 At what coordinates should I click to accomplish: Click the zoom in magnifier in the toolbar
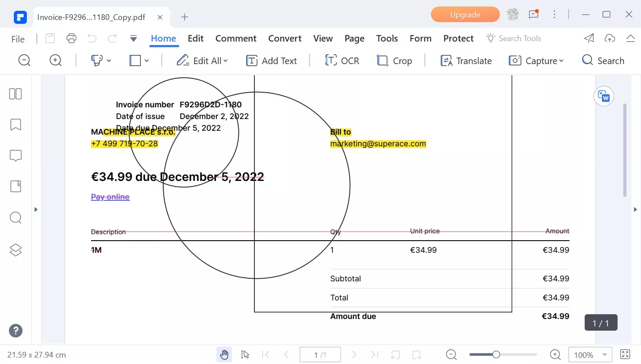pyautogui.click(x=55, y=61)
